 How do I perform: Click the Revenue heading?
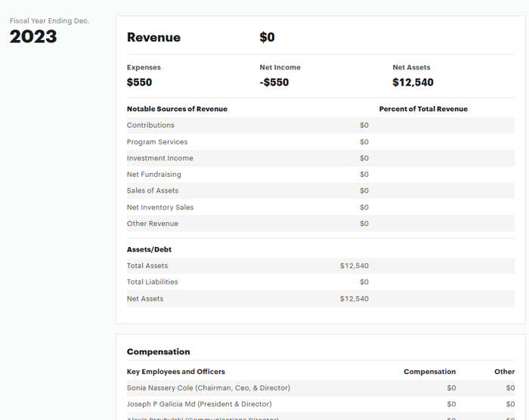pyautogui.click(x=153, y=38)
